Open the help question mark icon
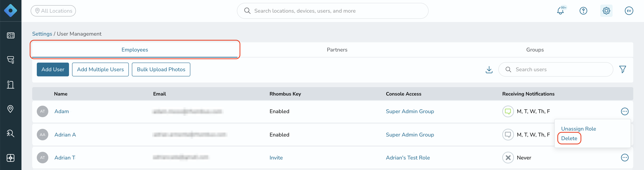 point(583,11)
